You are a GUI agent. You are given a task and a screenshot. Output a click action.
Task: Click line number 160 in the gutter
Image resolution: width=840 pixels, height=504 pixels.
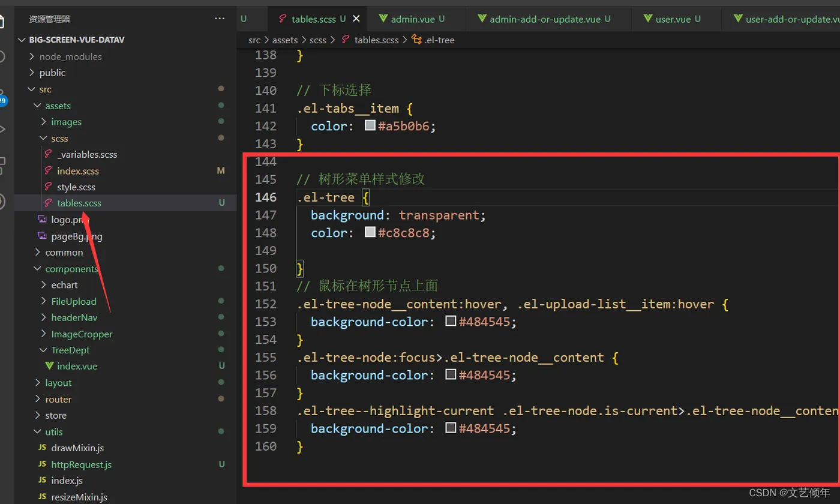click(x=265, y=446)
